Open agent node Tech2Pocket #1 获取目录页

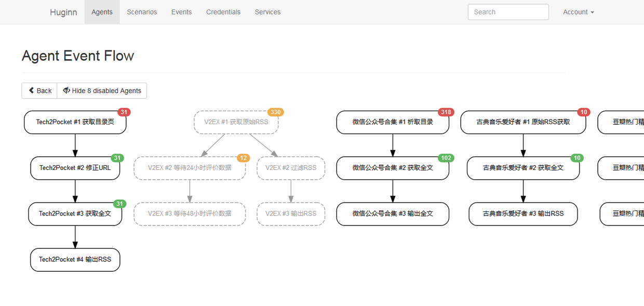75,122
